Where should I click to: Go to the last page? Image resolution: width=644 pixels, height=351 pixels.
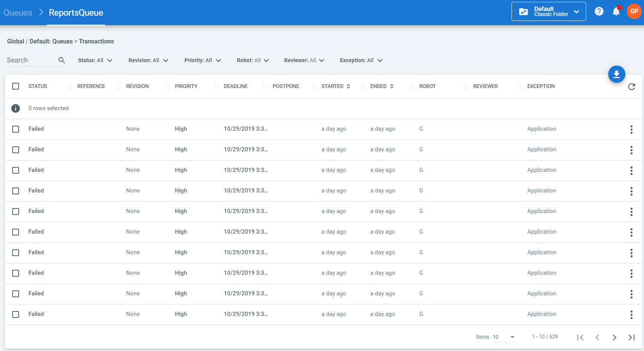click(631, 337)
